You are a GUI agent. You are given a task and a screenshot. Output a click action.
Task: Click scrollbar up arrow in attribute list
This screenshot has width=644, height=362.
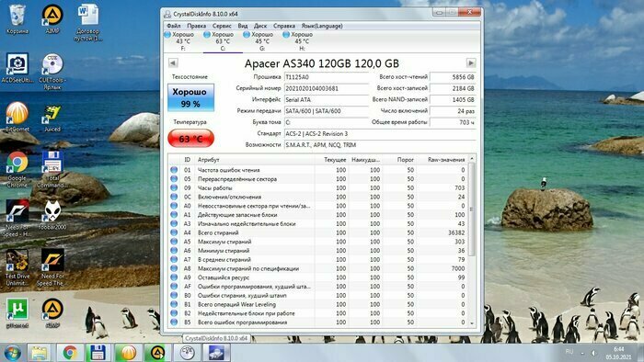click(471, 159)
